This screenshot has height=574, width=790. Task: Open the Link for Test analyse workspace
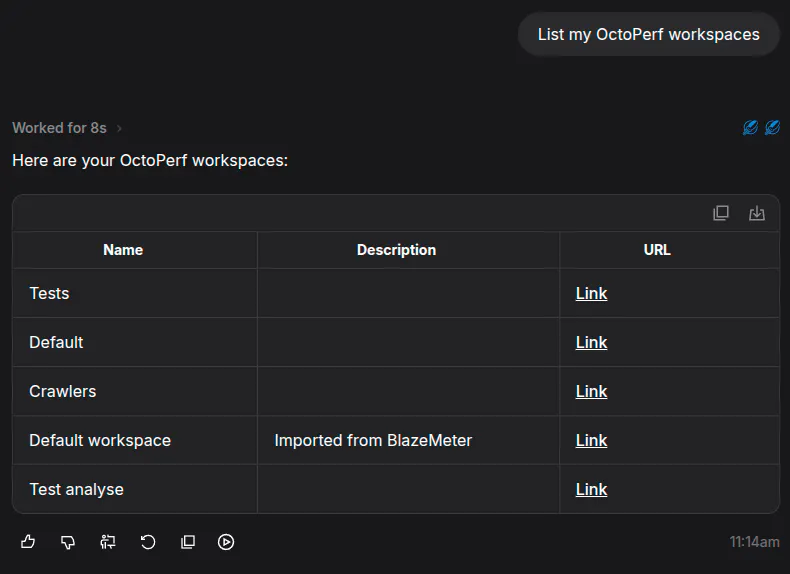(591, 489)
